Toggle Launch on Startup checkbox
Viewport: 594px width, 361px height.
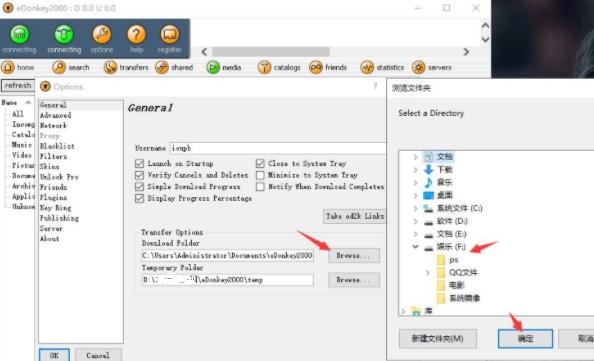coord(139,164)
